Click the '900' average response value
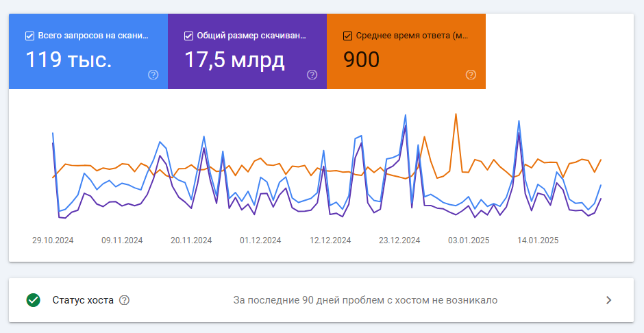644x333 pixels. tap(361, 60)
